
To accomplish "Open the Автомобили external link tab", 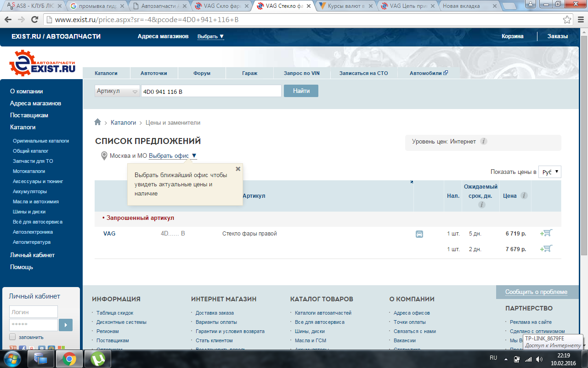I will point(429,73).
